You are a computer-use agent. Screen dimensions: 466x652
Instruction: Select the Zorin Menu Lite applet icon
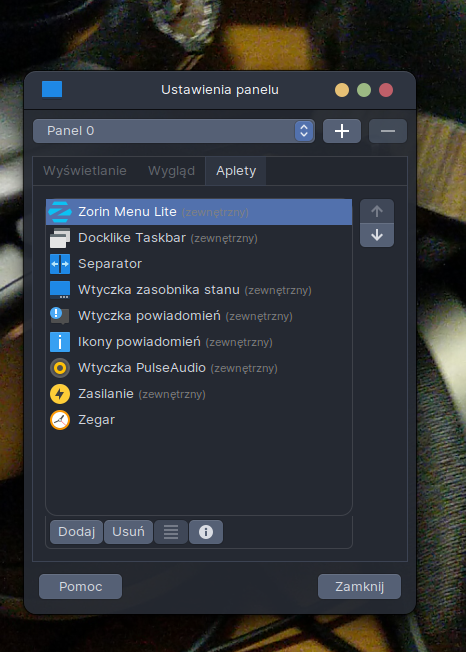60,212
